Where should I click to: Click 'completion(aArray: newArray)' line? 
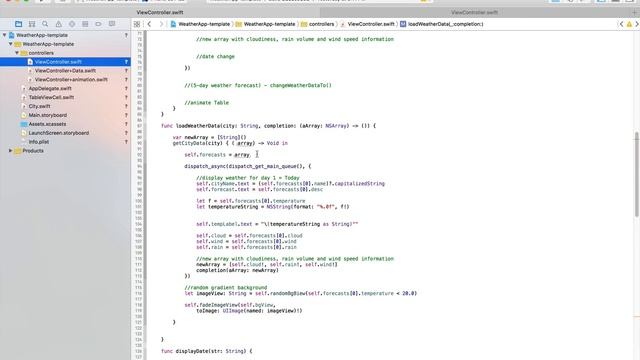(237, 270)
